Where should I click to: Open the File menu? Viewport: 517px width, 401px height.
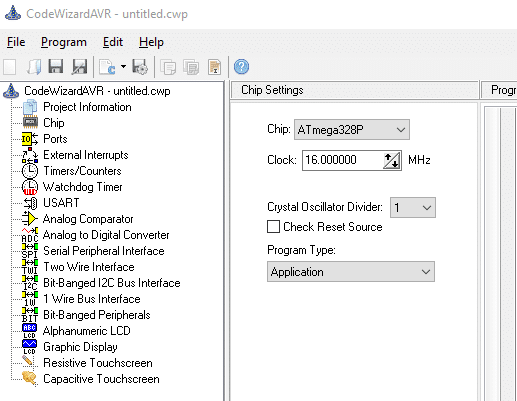click(16, 42)
